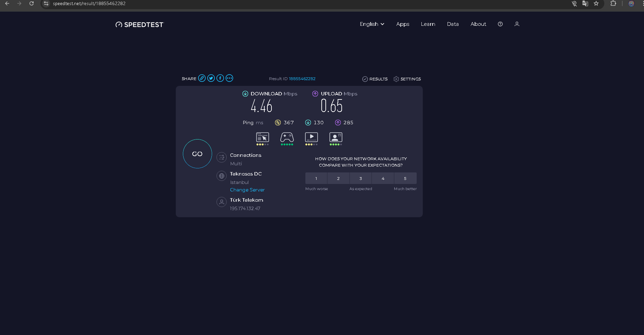The height and width of the screenshot is (335, 644).
Task: Open the Learn menu
Action: point(428,24)
